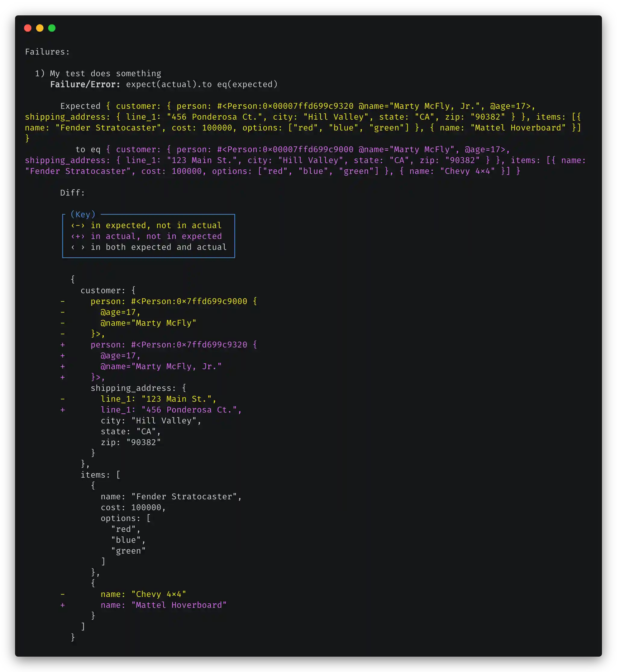Click the "items: [" line in diff
This screenshot has height=672, width=617.
pyautogui.click(x=100, y=475)
